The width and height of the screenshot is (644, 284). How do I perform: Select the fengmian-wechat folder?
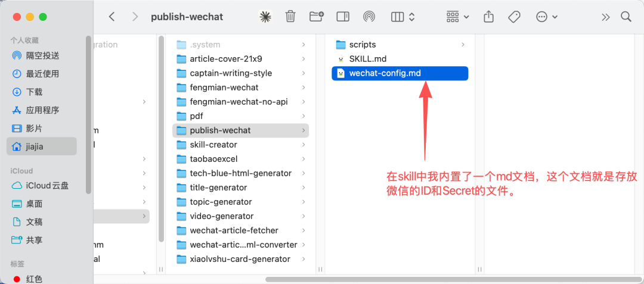tap(240, 88)
